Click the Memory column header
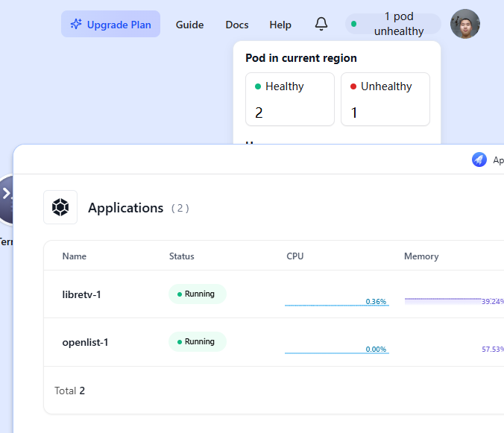The width and height of the screenshot is (504, 433). click(421, 256)
